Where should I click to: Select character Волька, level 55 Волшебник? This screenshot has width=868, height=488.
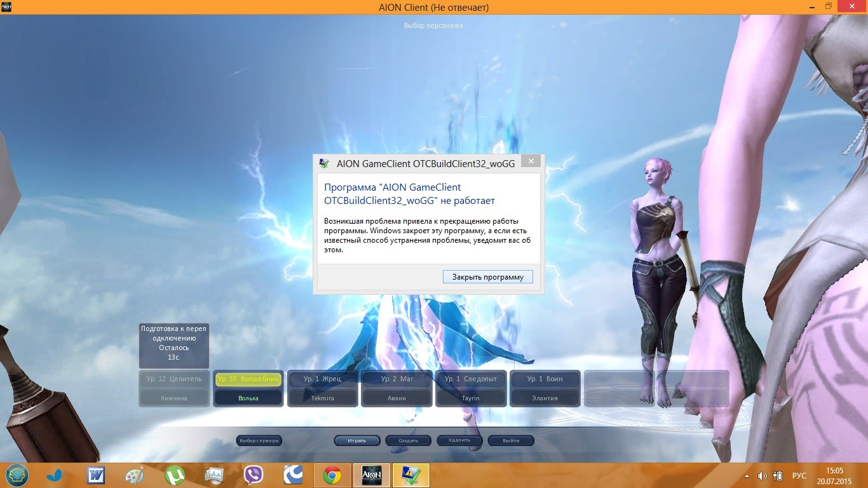pyautogui.click(x=248, y=388)
